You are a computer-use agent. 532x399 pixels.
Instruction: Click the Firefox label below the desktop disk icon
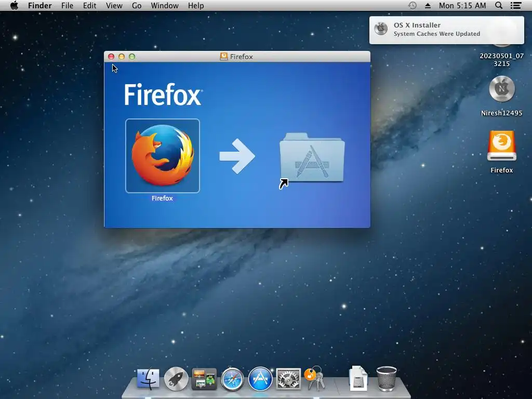tap(501, 170)
